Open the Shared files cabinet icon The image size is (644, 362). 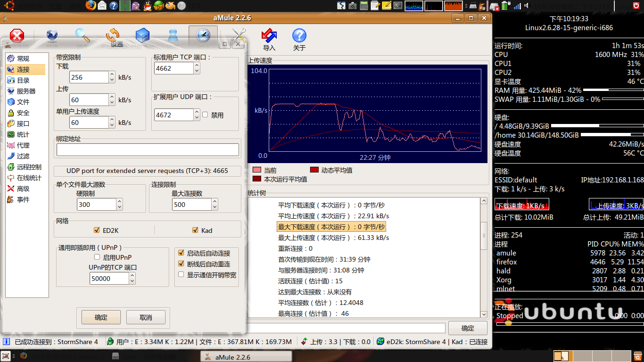(143, 36)
